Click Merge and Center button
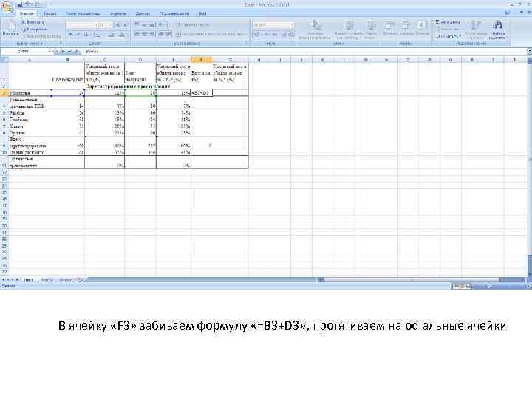 tap(211, 34)
